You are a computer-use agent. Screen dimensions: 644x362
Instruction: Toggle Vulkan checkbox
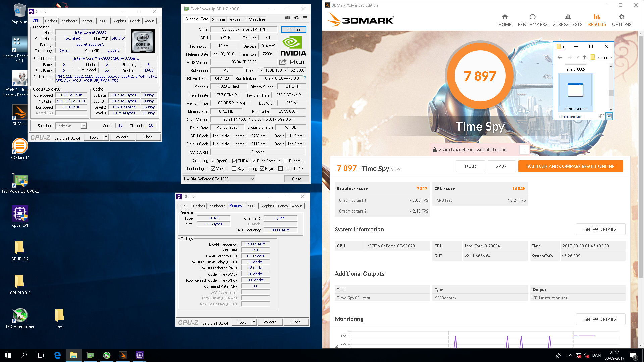tap(213, 169)
